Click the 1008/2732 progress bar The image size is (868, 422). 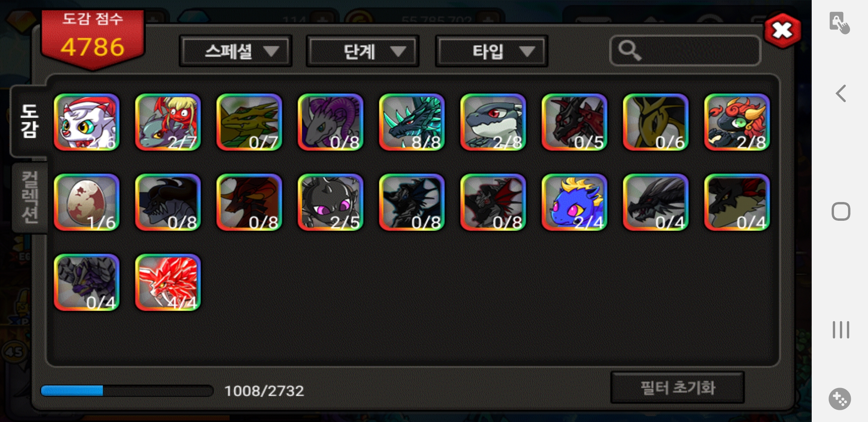pos(127,391)
